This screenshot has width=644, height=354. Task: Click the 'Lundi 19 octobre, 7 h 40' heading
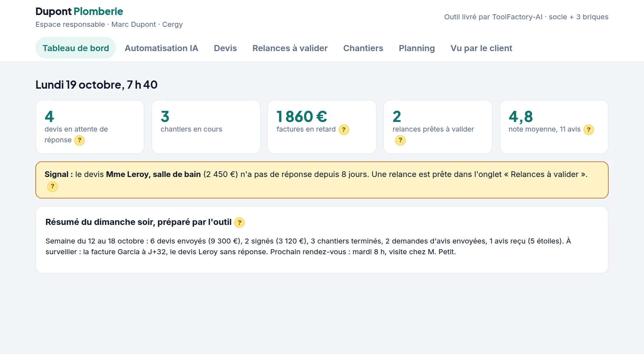click(x=96, y=85)
